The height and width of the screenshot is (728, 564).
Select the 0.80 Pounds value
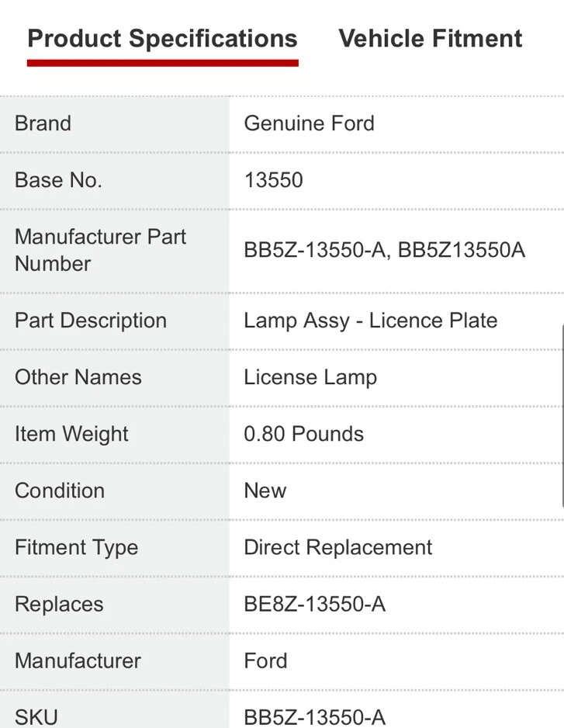[x=304, y=434]
